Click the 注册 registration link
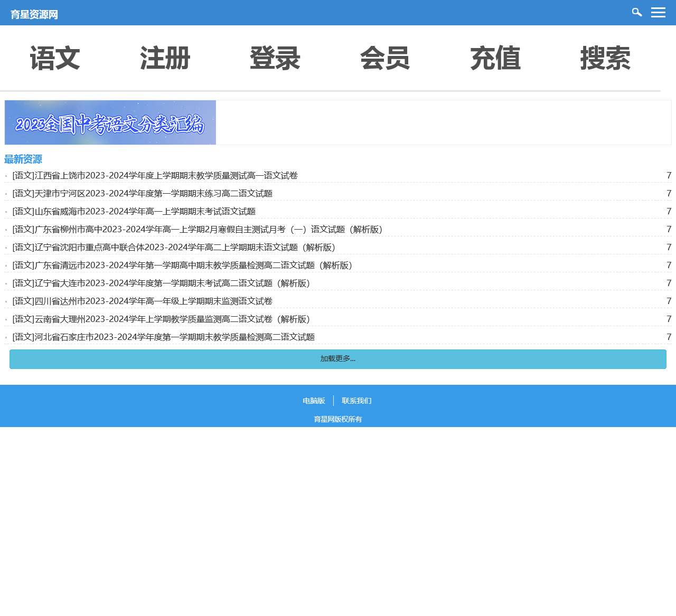The height and width of the screenshot is (616, 676). click(165, 58)
